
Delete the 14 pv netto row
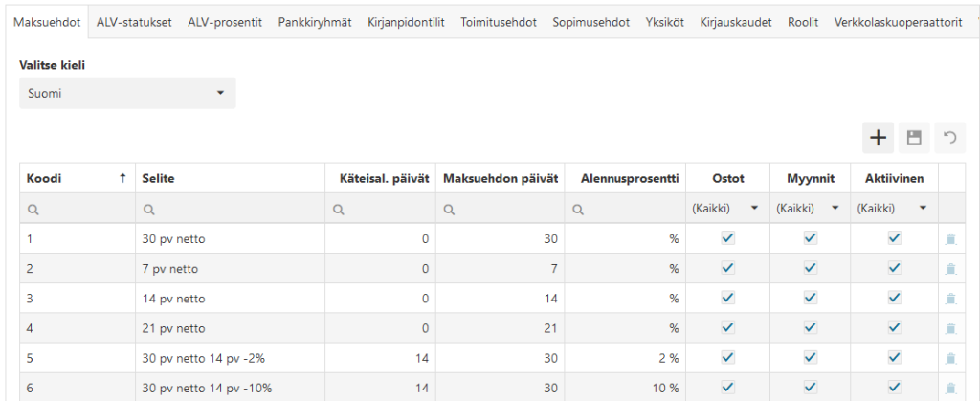point(950,299)
